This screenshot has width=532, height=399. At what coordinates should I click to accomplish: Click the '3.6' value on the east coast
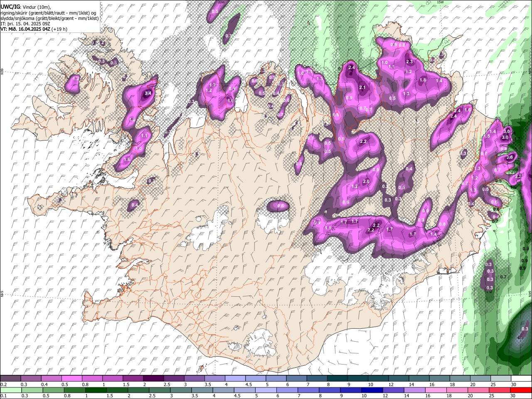point(510,157)
